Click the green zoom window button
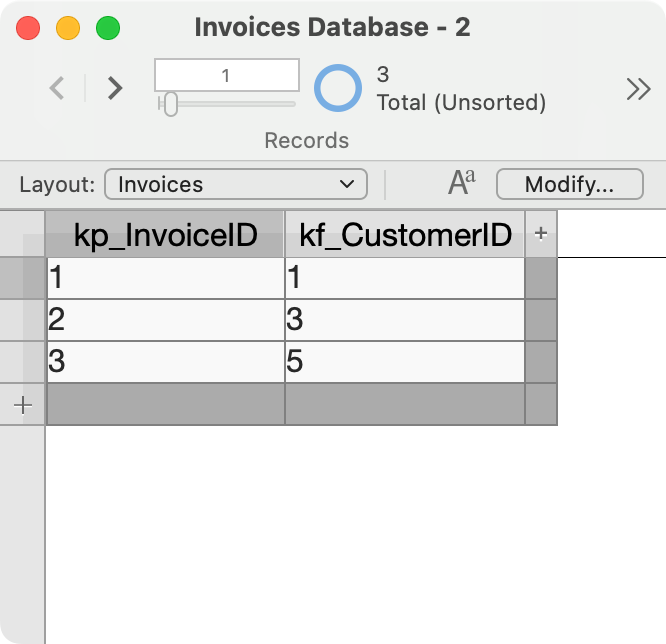The width and height of the screenshot is (666, 644). pos(108,28)
